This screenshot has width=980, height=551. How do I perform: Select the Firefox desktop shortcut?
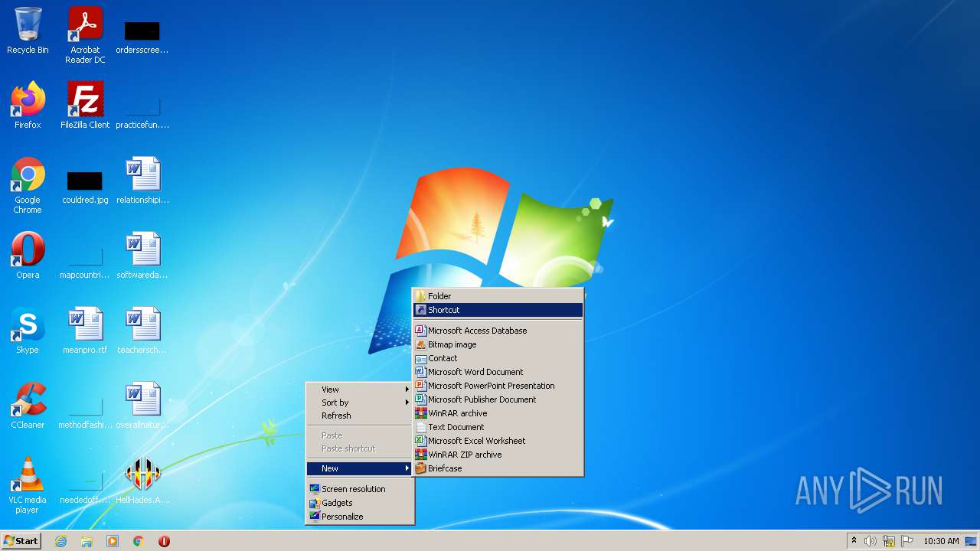point(28,106)
